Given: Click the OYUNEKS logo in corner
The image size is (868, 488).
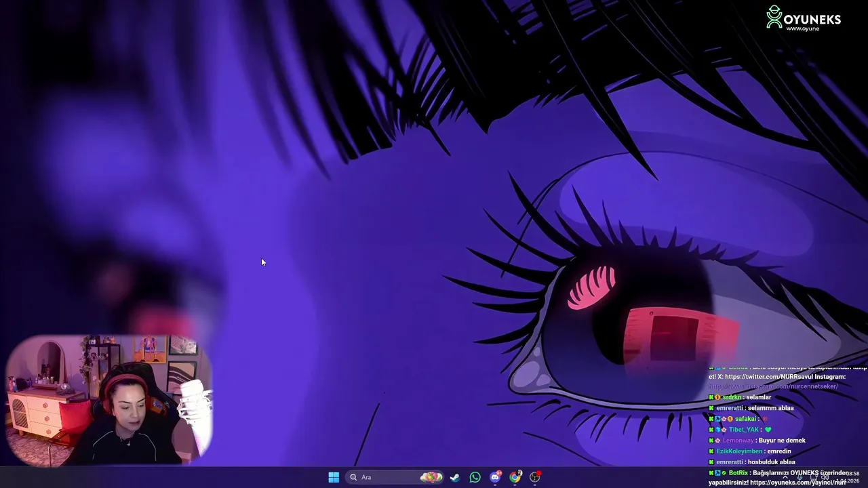Looking at the screenshot, I should click(804, 18).
